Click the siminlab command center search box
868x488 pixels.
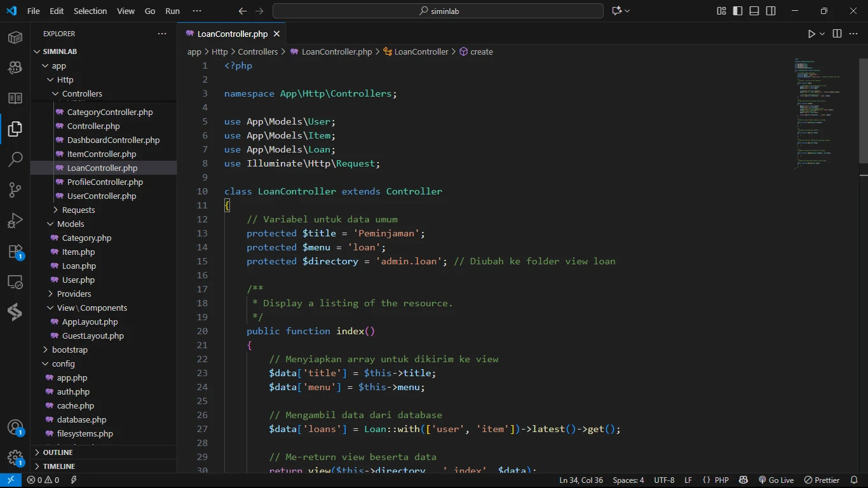[438, 11]
